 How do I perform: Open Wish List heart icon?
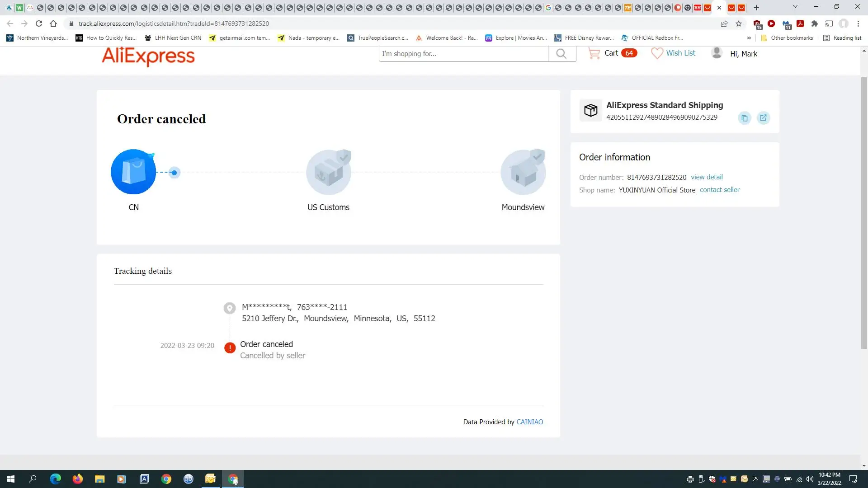pyautogui.click(x=657, y=53)
